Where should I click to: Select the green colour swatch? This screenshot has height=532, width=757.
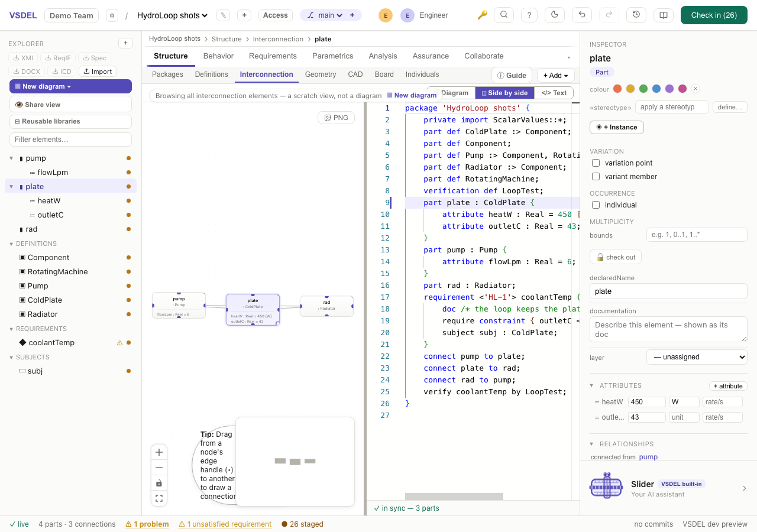point(643,89)
